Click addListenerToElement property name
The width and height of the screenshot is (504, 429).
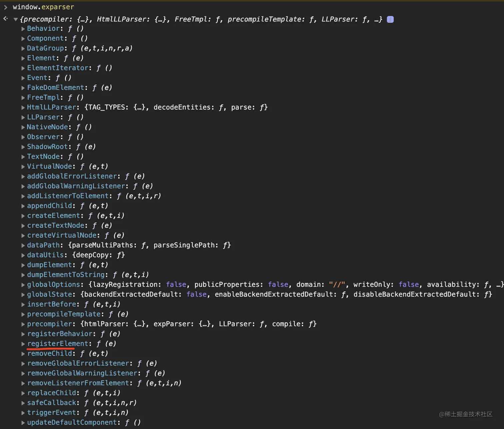68,196
